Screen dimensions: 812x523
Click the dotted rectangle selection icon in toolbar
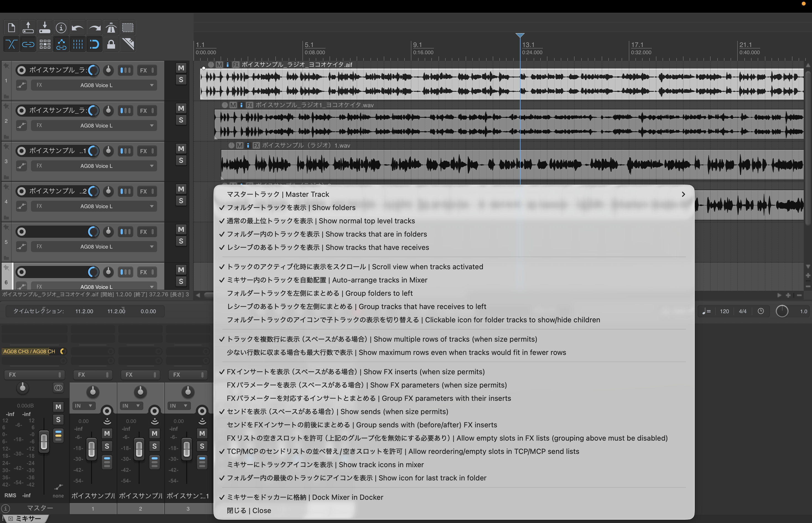point(128,28)
